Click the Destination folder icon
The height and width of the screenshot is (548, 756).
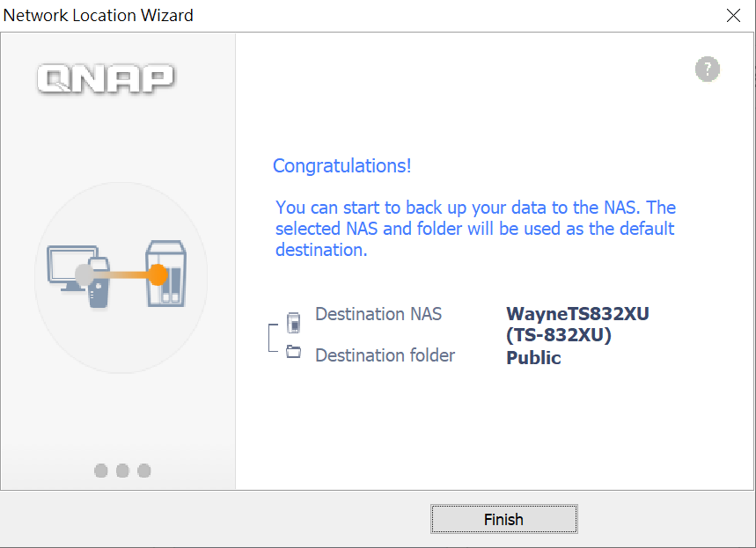point(294,351)
